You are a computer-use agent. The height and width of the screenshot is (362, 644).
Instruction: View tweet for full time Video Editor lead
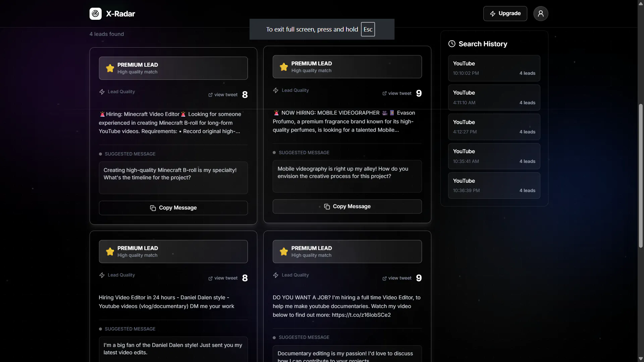tap(397, 278)
